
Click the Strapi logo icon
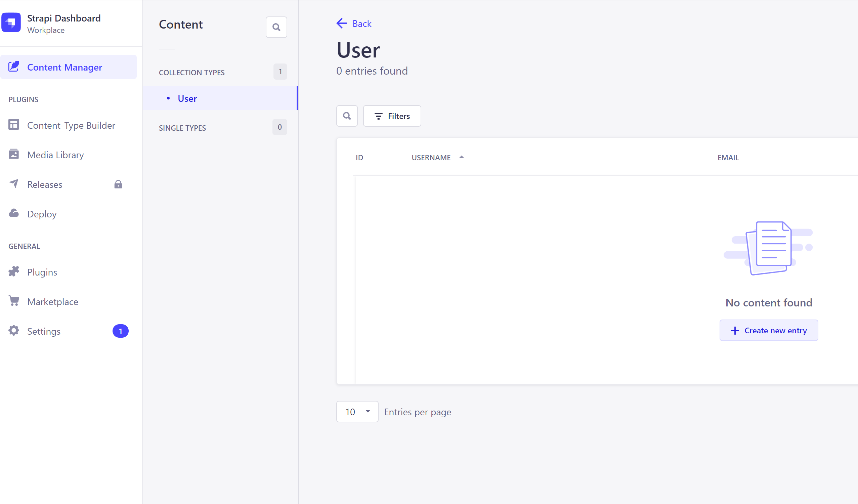pos(11,23)
